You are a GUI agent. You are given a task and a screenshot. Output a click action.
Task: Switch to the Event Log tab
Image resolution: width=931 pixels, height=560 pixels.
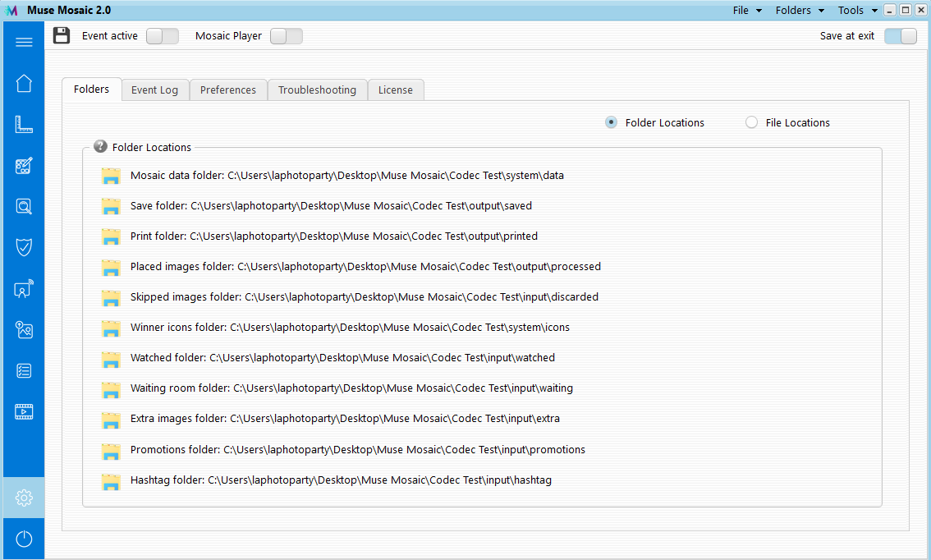pyautogui.click(x=155, y=90)
